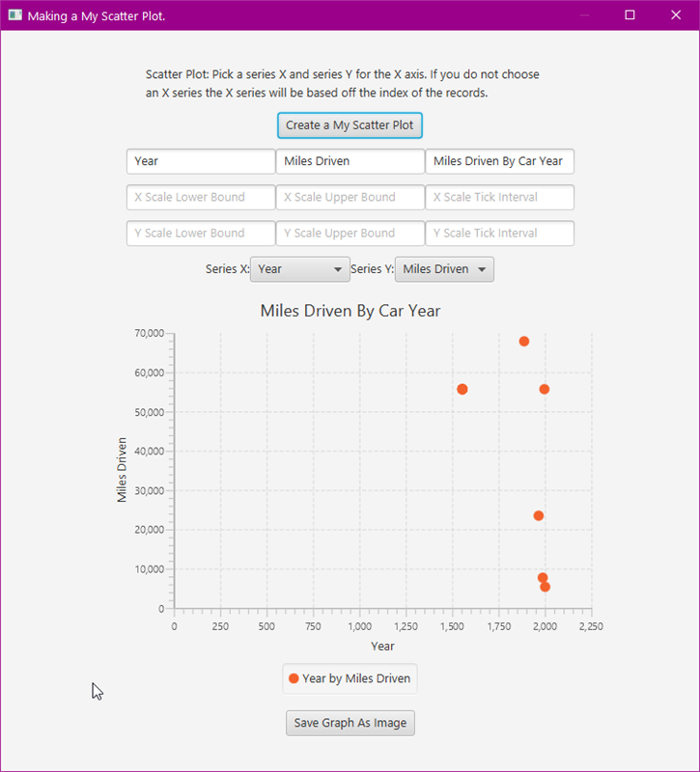This screenshot has width=700, height=772.
Task: Click the Create a My Scatter Plot button
Action: tap(350, 125)
